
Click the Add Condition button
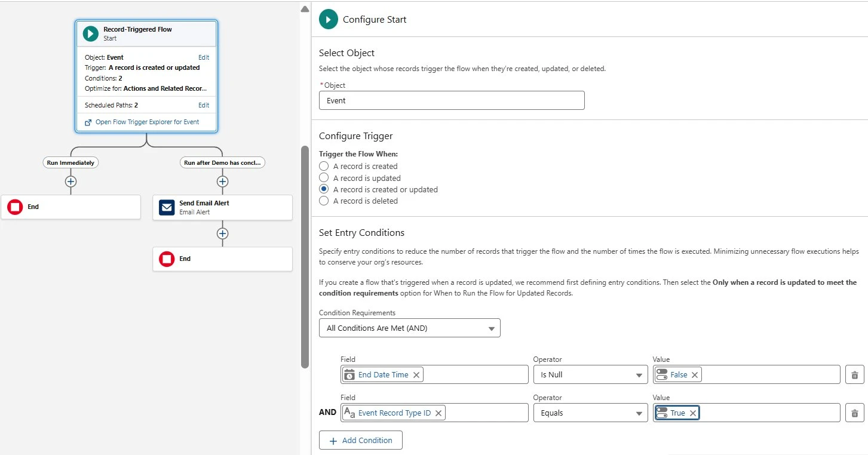[x=361, y=440]
